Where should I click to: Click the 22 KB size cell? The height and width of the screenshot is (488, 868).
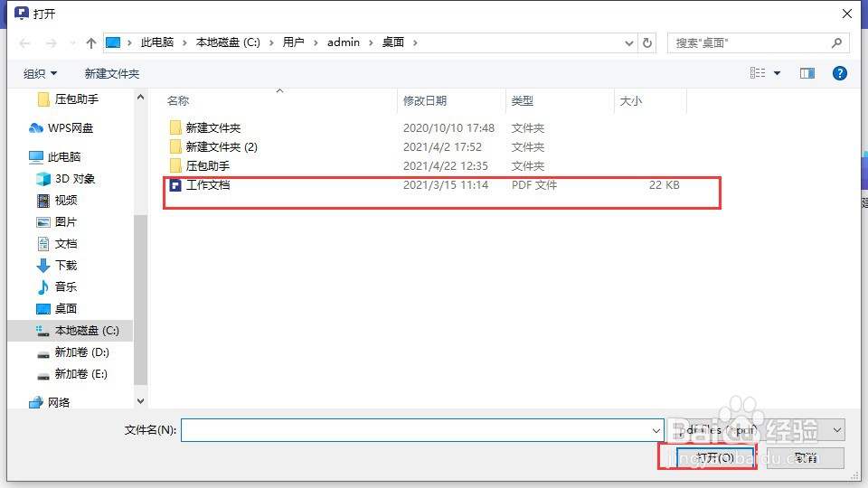coord(665,184)
